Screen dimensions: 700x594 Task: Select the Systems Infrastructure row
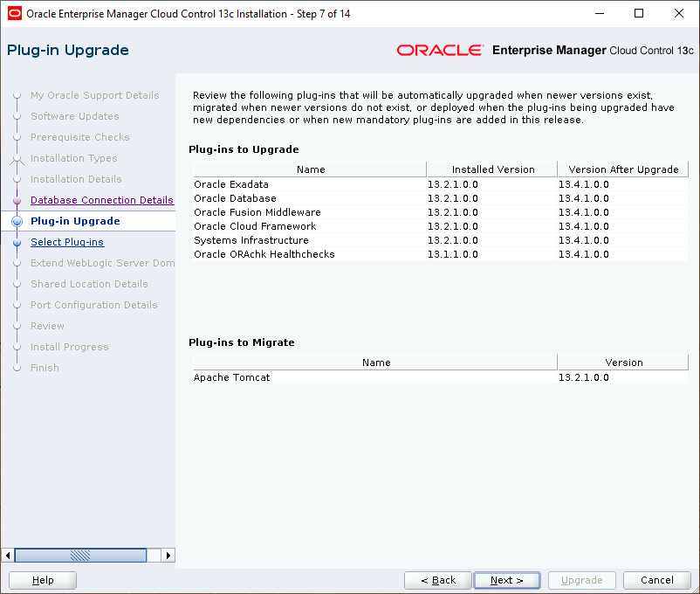coord(441,240)
